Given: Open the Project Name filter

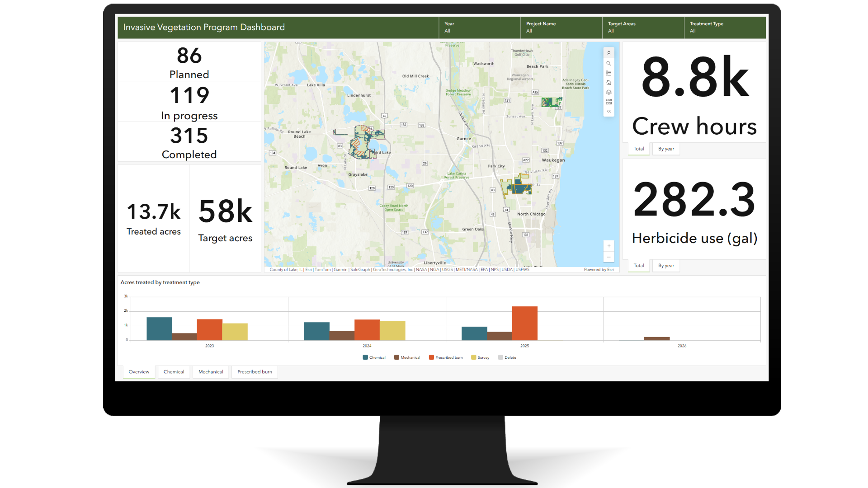Looking at the screenshot, I should (561, 28).
